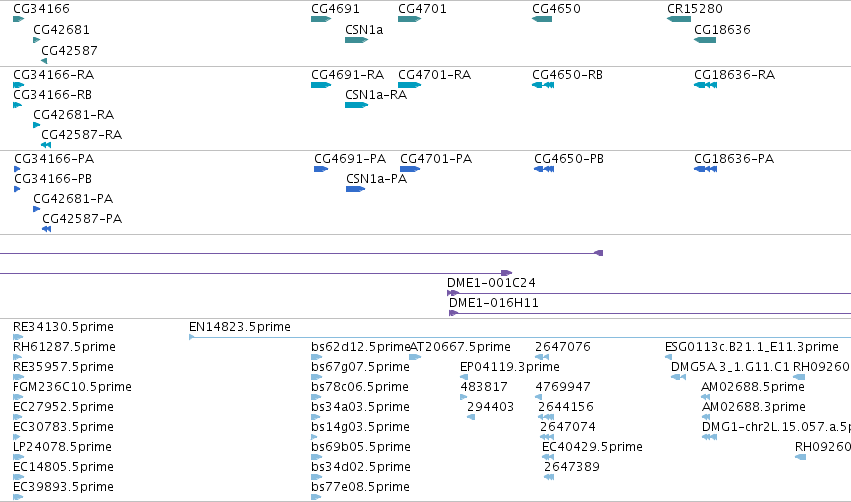Click the CSN1a-PA protein glyph
The image size is (851, 502).
pos(355,189)
